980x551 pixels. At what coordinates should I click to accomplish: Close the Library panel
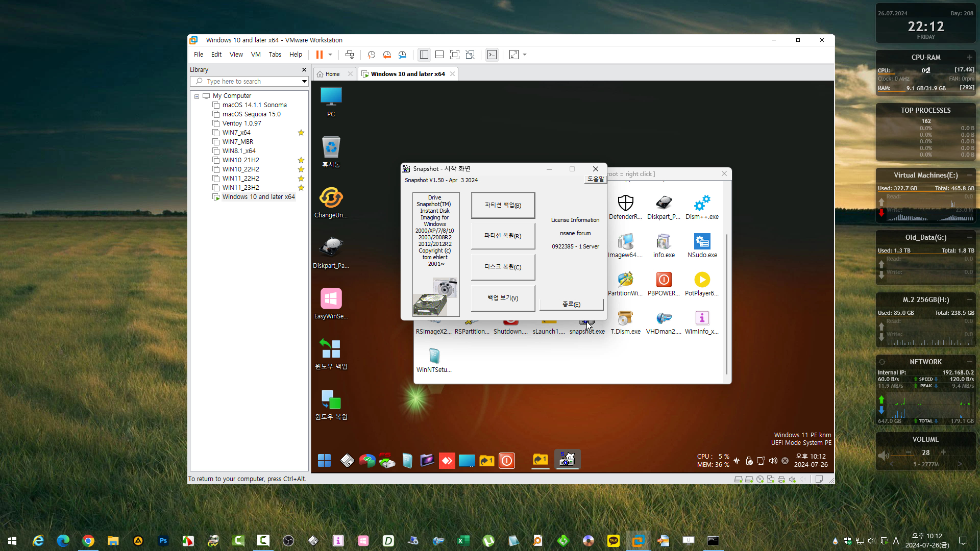(304, 70)
